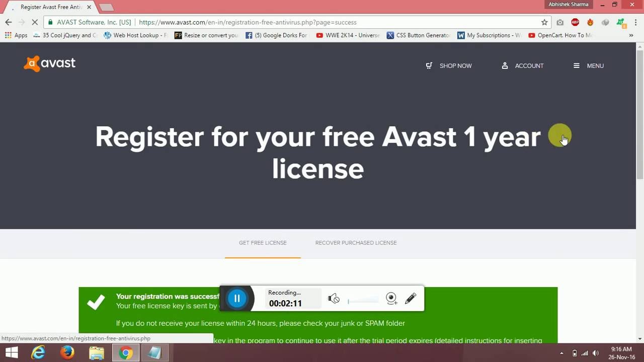Expand the bookmarks overflow chevron
This screenshot has width=644, height=362.
click(x=631, y=35)
